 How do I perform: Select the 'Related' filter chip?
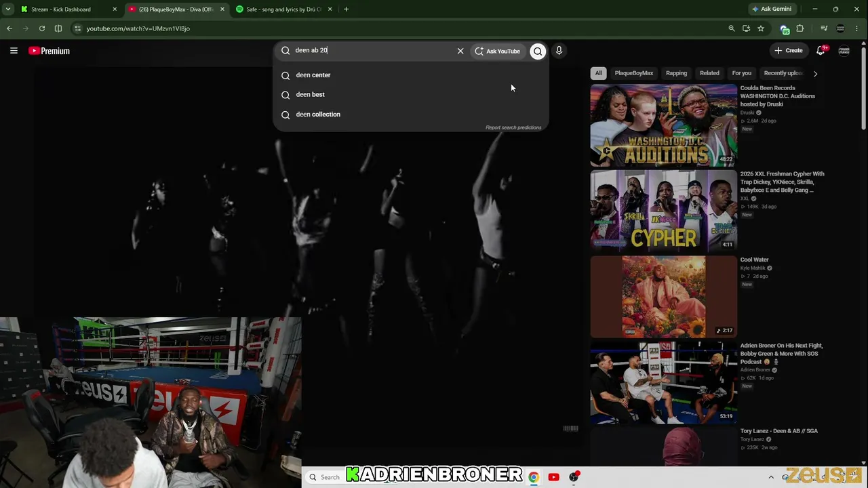[709, 73]
